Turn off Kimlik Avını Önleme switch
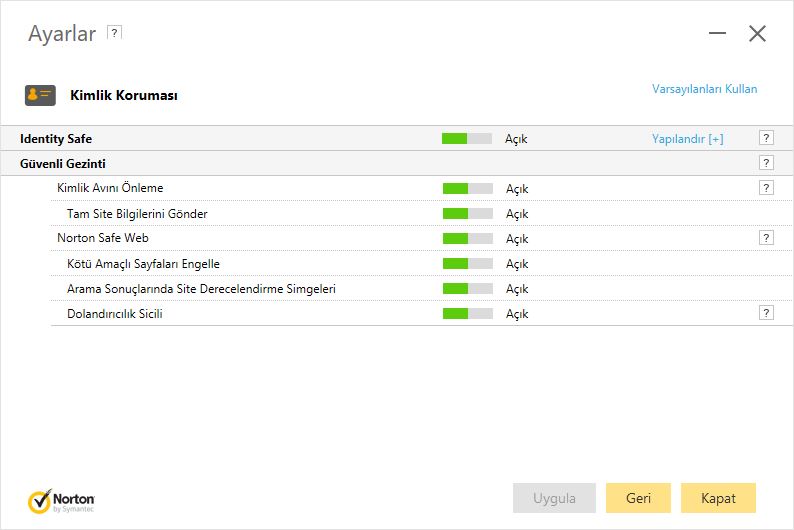 pos(467,188)
